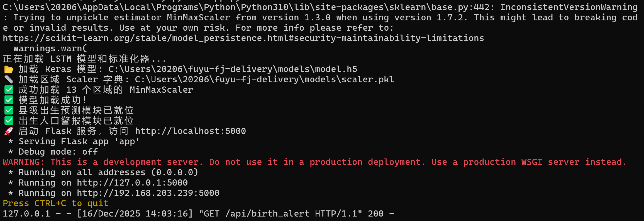Click the http://192.168.203.239:5000 address
Viewport: 644px width, 221px height.
tap(148, 193)
